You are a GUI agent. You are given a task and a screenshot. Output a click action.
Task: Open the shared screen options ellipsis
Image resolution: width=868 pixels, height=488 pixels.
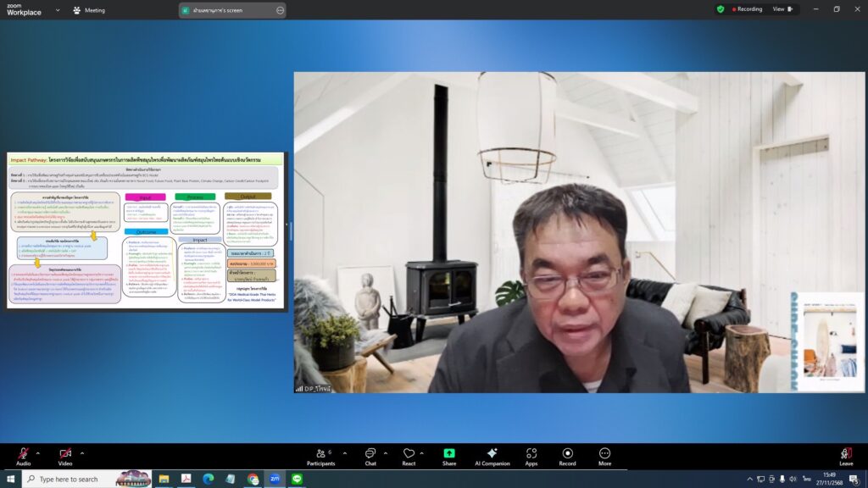(x=281, y=10)
